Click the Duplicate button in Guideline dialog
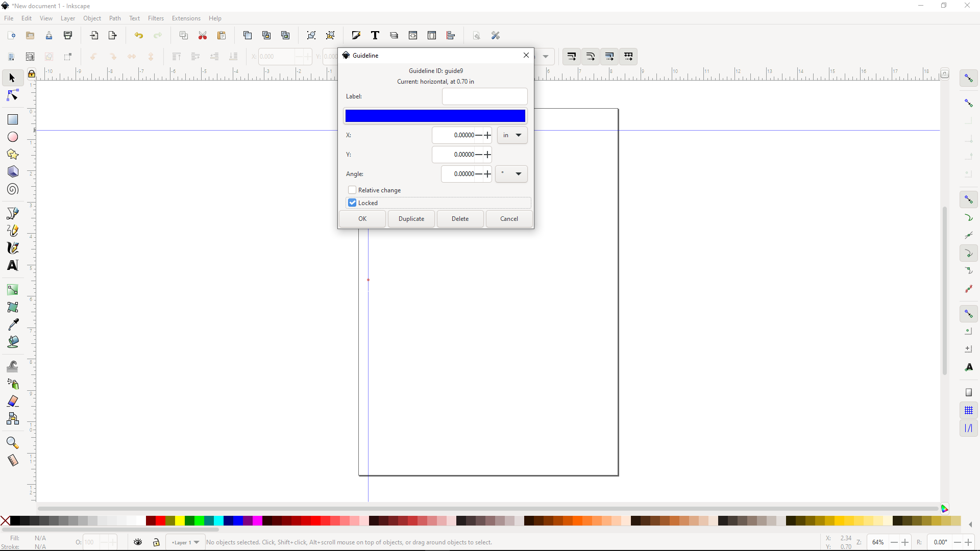This screenshot has height=551, width=980. (411, 218)
